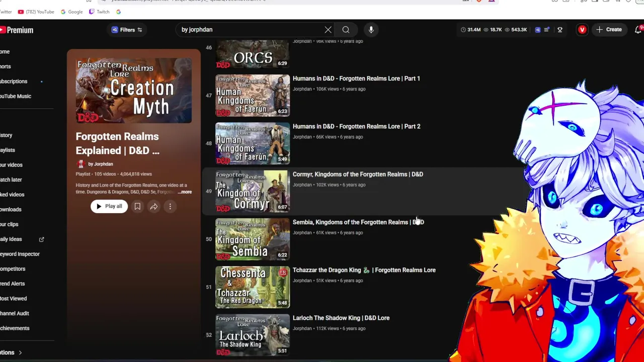Open the 'by Jorphdan' channel link
This screenshot has height=362, width=644.
tap(101, 164)
